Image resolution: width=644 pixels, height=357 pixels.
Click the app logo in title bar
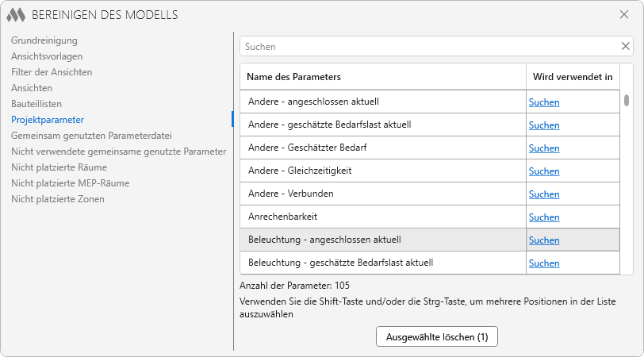click(x=17, y=15)
